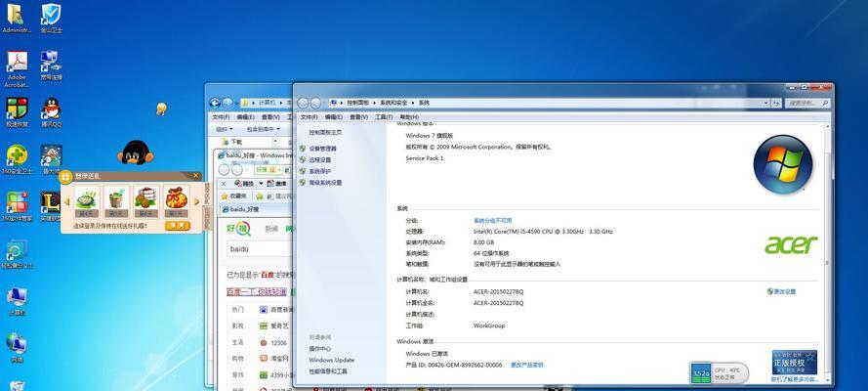Viewport: 868px width, 391px height.
Task: Click the 系统分级不可用 rating link
Action: pyautogui.click(x=493, y=220)
